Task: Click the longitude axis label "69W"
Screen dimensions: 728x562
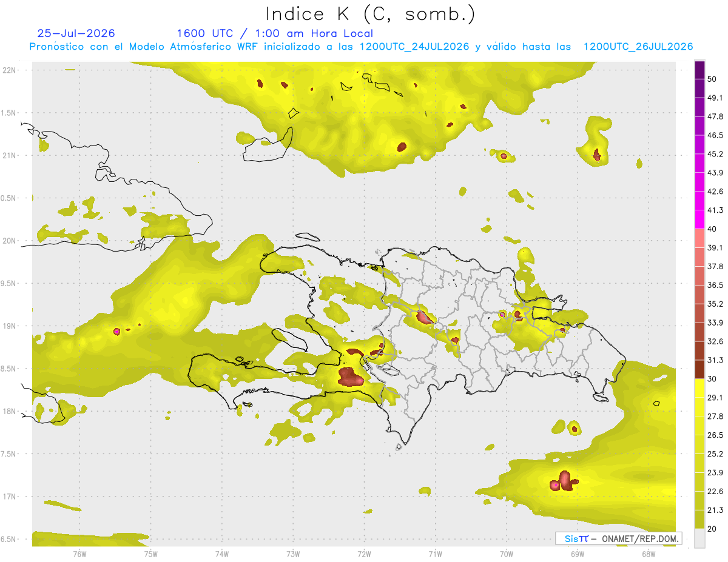Action: [x=578, y=554]
